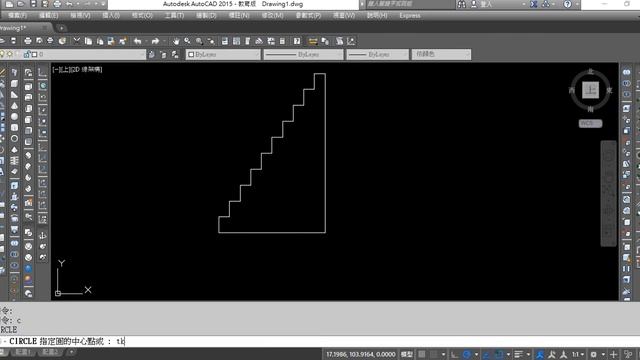Toggle polar tracking in status bar

467,354
